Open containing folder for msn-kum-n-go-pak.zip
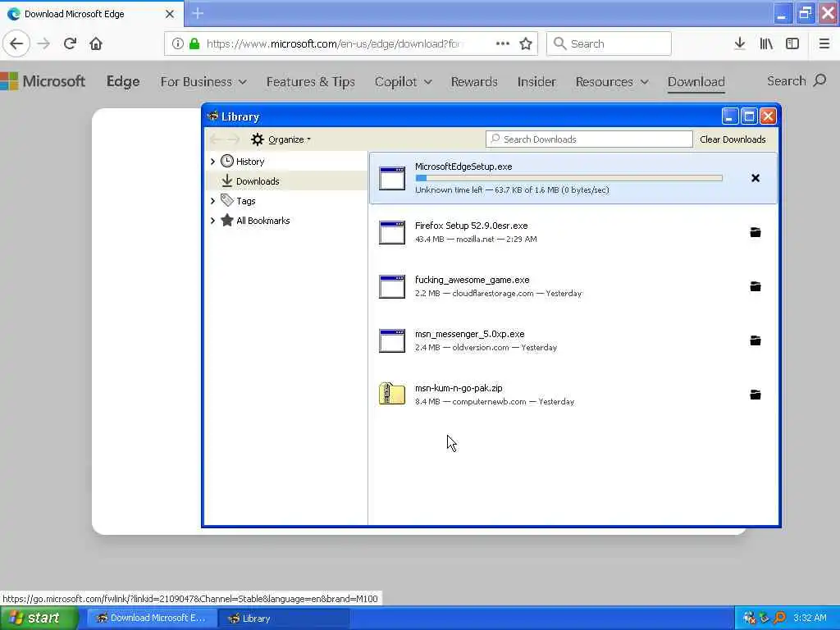 pyautogui.click(x=756, y=395)
